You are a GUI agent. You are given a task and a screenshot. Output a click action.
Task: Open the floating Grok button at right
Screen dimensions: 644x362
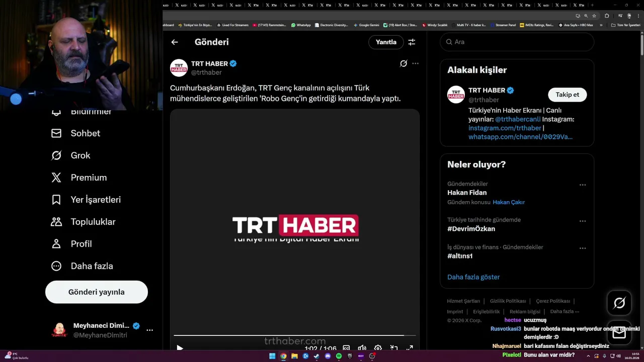[x=619, y=303]
